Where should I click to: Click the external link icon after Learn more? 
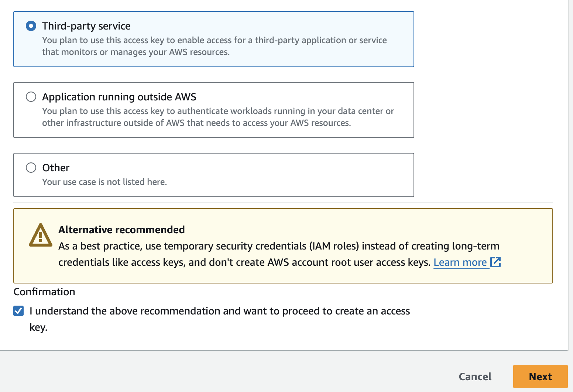point(495,262)
